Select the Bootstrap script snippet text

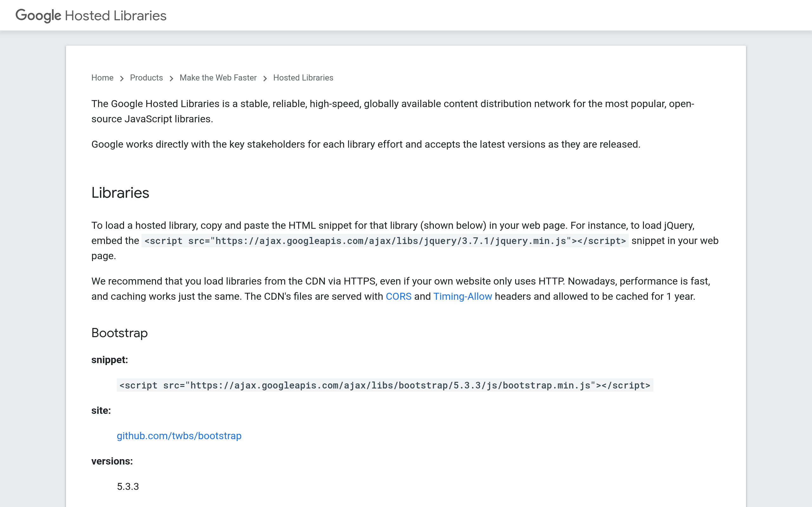[x=384, y=385]
